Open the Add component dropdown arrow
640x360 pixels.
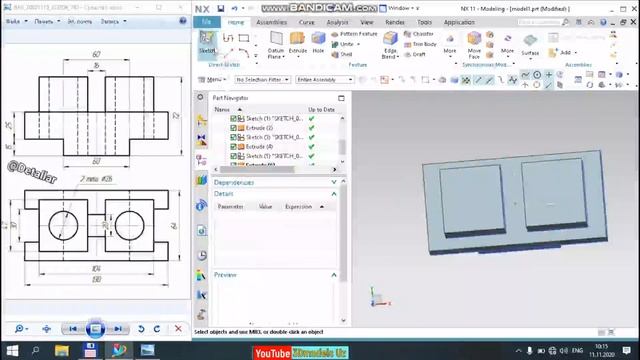[x=576, y=53]
